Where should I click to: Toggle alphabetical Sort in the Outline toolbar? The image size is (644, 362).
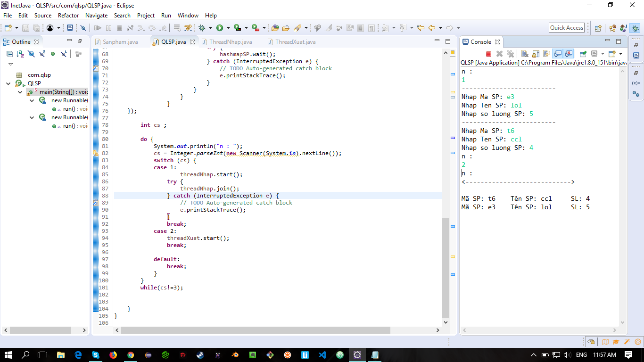pyautogui.click(x=20, y=54)
